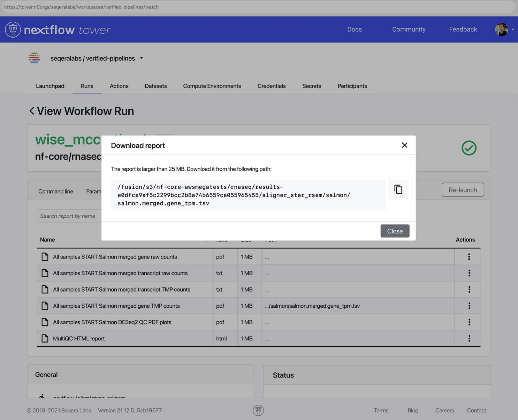Open the Compute Environments tab

tap(212, 86)
